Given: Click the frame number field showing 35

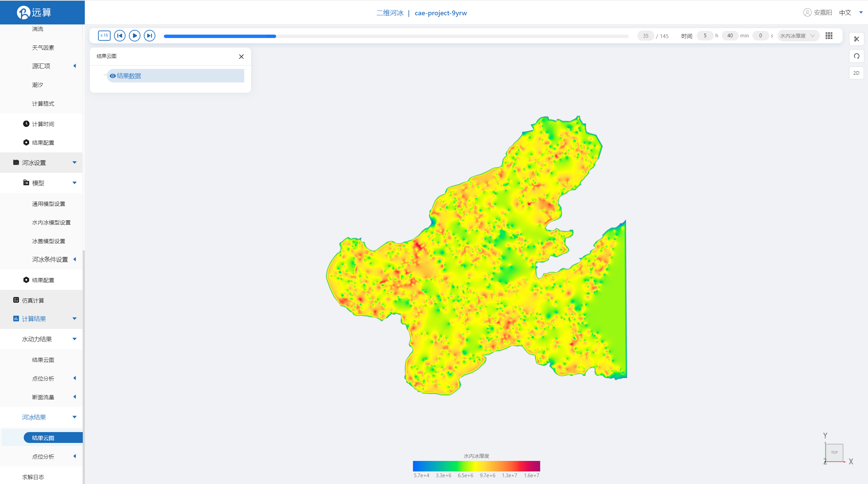Looking at the screenshot, I should point(645,36).
